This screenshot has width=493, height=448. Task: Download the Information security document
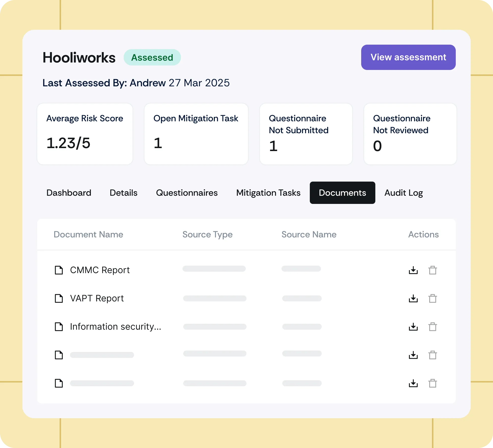pos(413,327)
